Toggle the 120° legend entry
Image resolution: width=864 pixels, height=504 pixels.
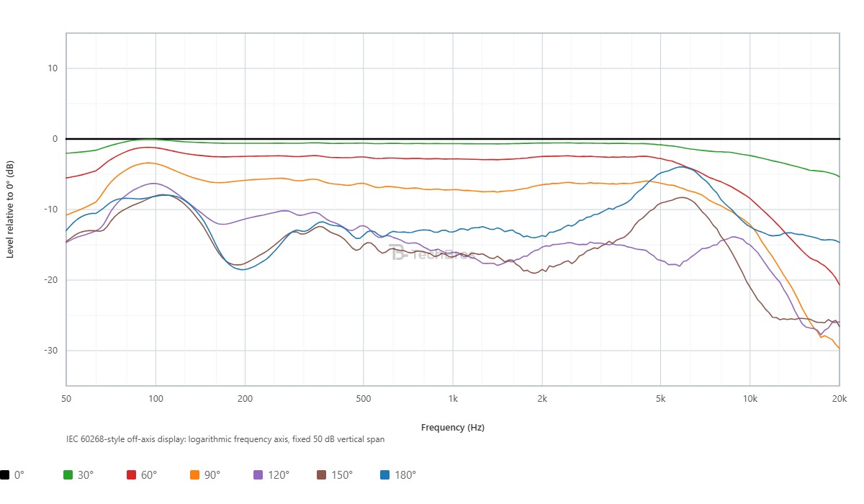coord(271,474)
